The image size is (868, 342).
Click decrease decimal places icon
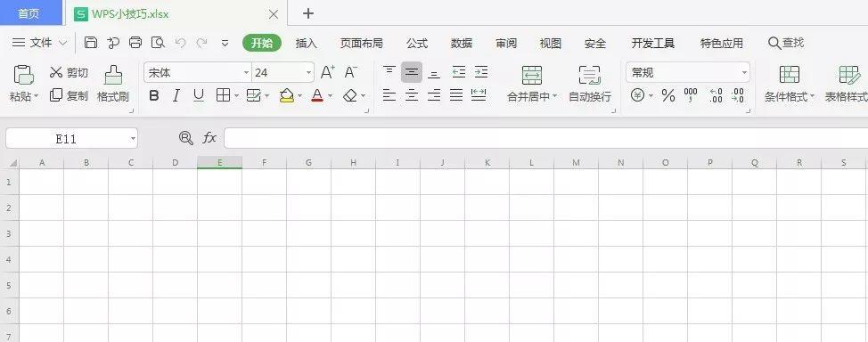737,95
